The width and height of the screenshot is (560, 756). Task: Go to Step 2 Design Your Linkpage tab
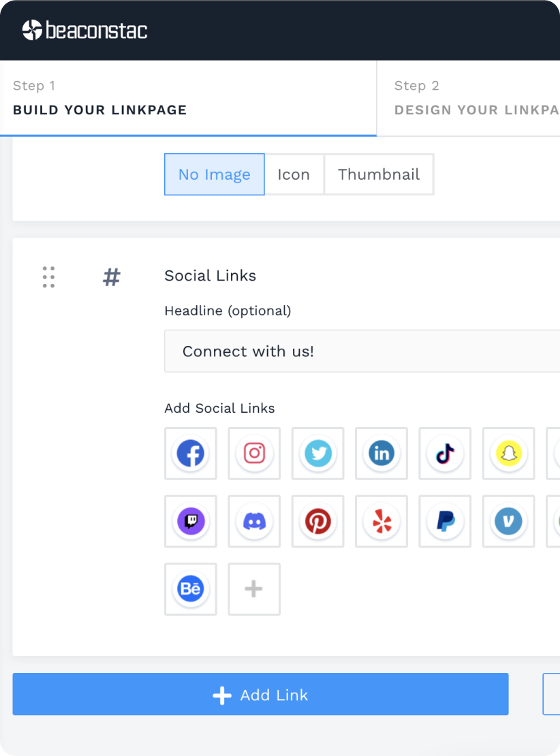coord(468,98)
